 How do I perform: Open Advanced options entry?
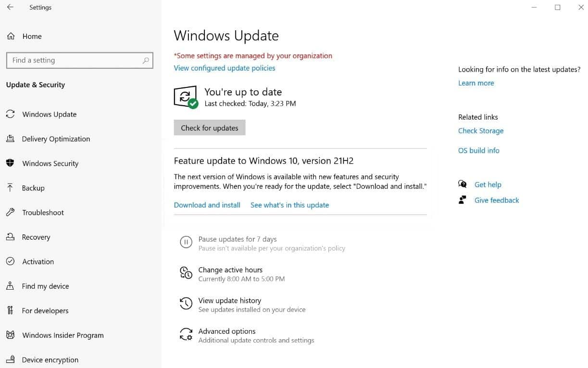coord(247,335)
